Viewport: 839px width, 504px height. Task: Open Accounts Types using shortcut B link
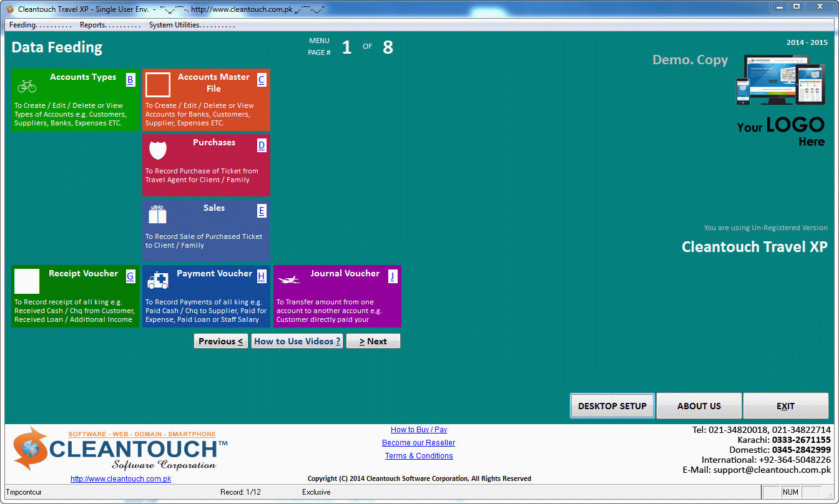click(x=130, y=80)
